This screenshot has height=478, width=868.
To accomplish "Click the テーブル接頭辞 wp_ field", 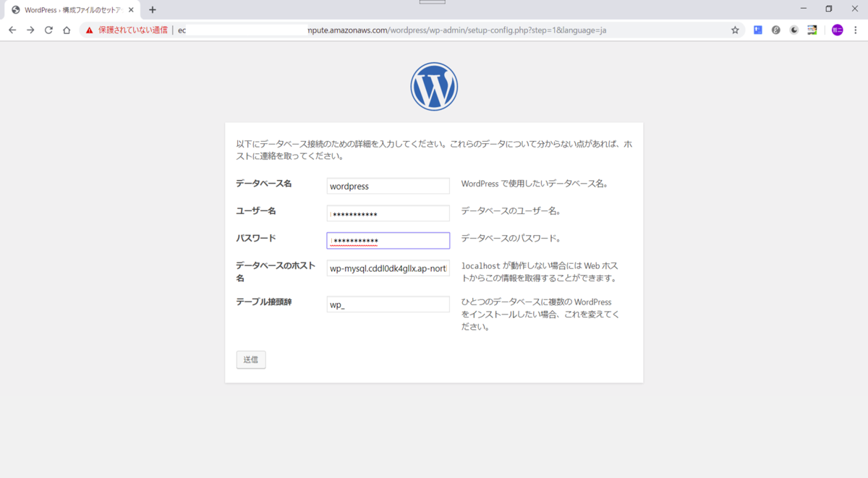I will pos(388,304).
